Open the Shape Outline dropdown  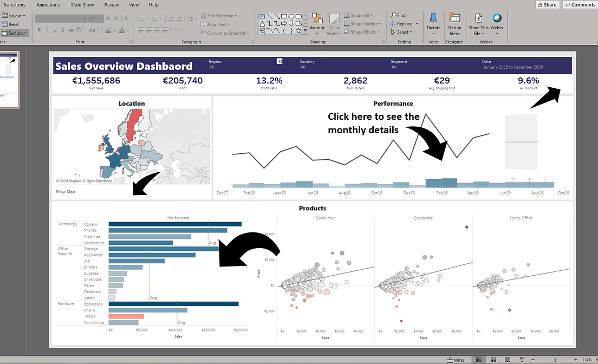362,23
